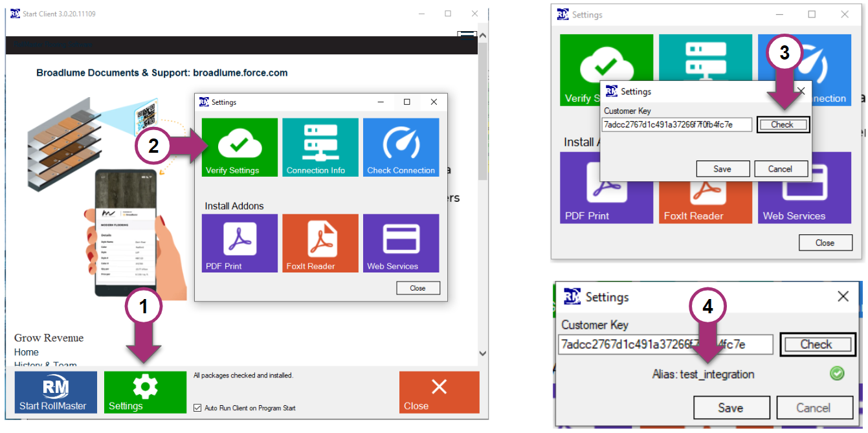868x433 pixels.
Task: Install the FoxIt Reader addon tile
Action: (x=320, y=243)
